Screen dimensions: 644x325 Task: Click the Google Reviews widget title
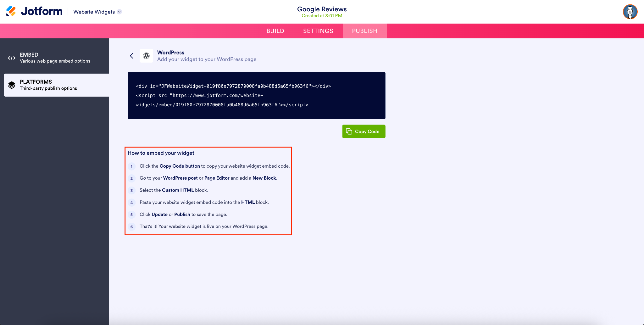point(322,9)
